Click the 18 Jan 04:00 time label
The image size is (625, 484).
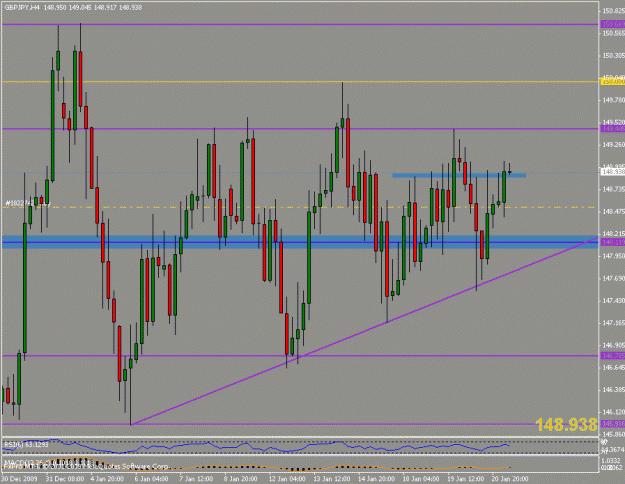pos(421,478)
